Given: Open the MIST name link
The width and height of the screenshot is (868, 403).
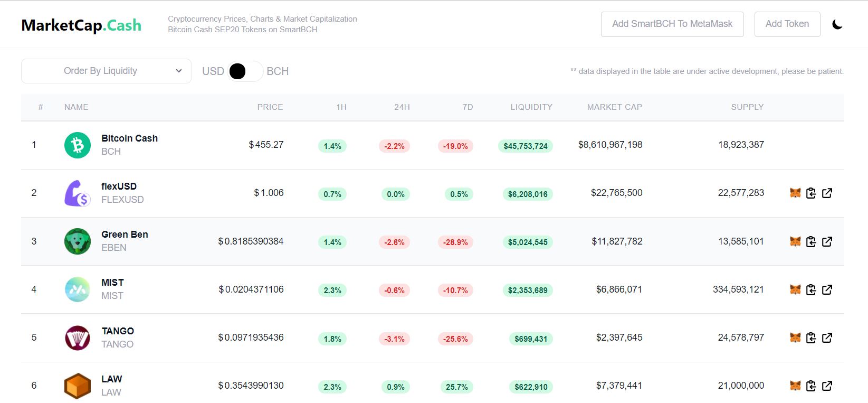Looking at the screenshot, I should point(112,283).
